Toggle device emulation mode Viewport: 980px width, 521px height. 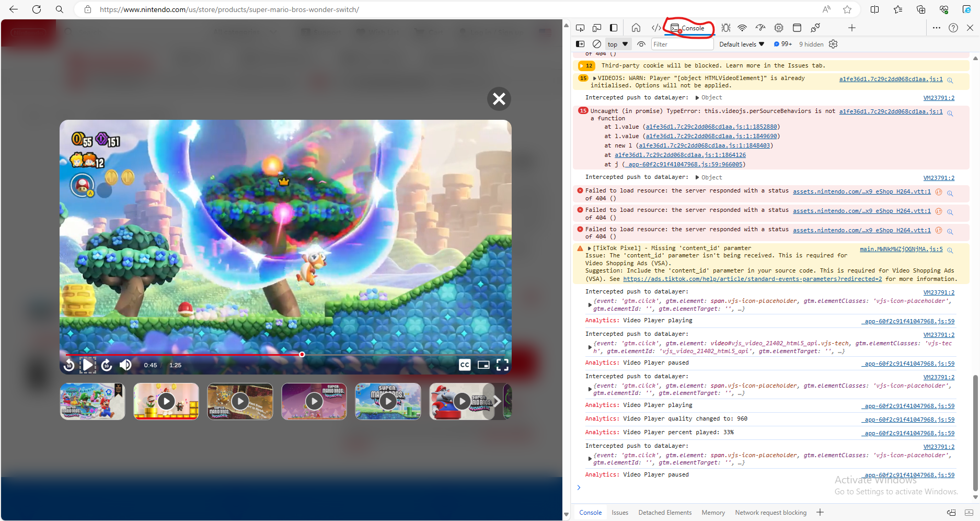597,28
